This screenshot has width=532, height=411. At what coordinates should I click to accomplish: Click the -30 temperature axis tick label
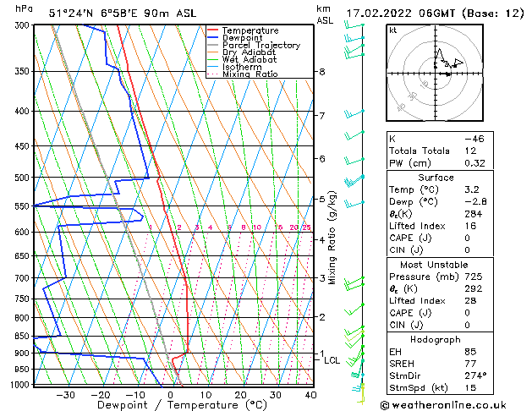tap(65, 395)
